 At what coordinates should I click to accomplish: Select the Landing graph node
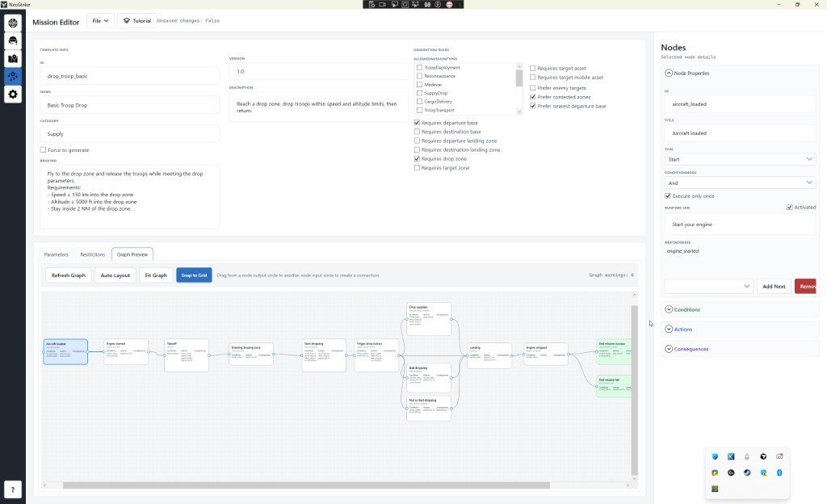pyautogui.click(x=489, y=355)
